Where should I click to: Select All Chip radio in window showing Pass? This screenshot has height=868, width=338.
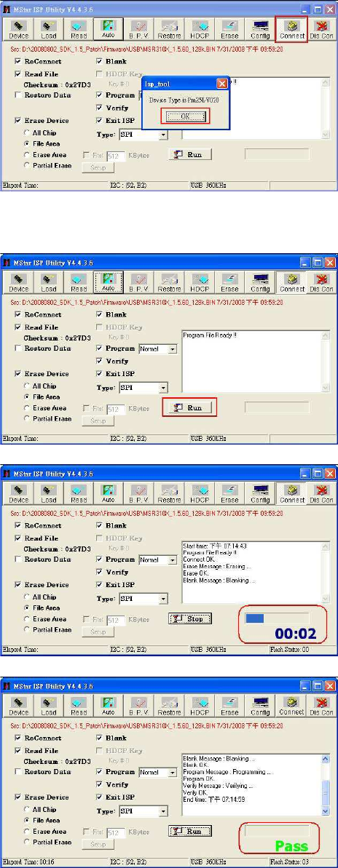(27, 809)
